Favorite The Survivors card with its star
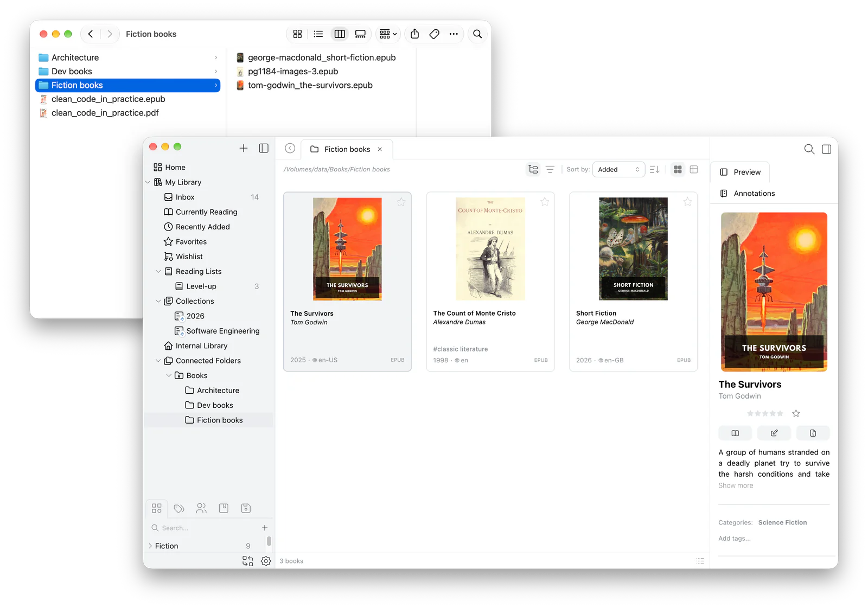 [401, 202]
